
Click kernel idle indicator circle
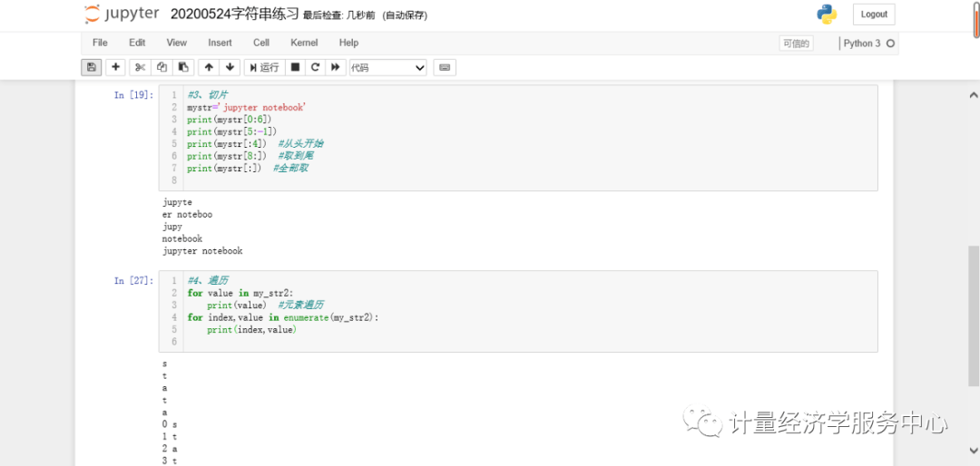pos(891,44)
